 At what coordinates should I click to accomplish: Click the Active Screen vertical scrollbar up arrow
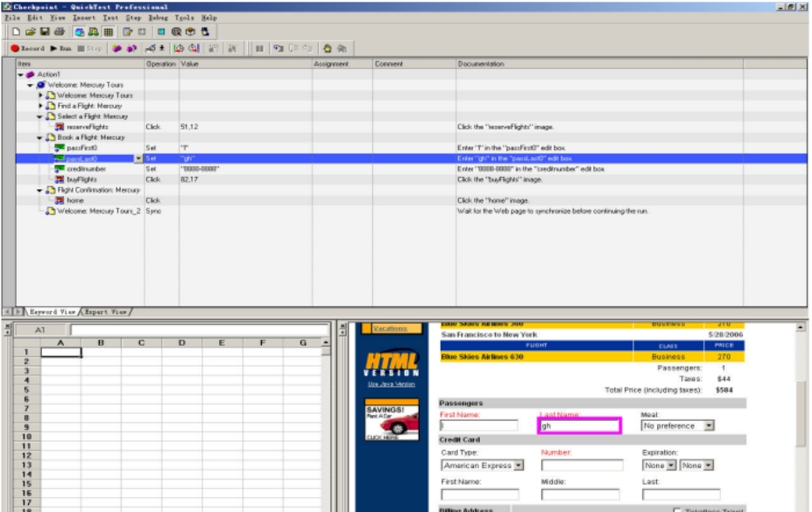coord(801,327)
